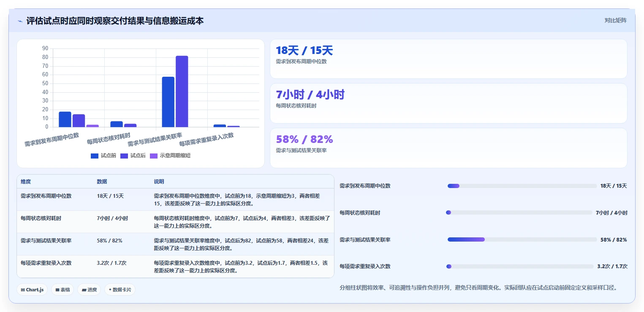Click the 每项需求重复录入次数 progress row label
This screenshot has width=644, height=312.
click(365, 266)
